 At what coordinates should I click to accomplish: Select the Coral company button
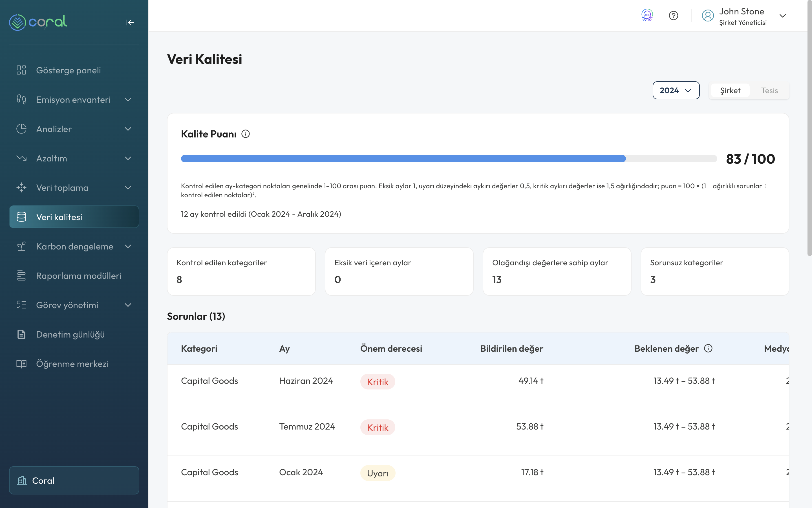74,480
